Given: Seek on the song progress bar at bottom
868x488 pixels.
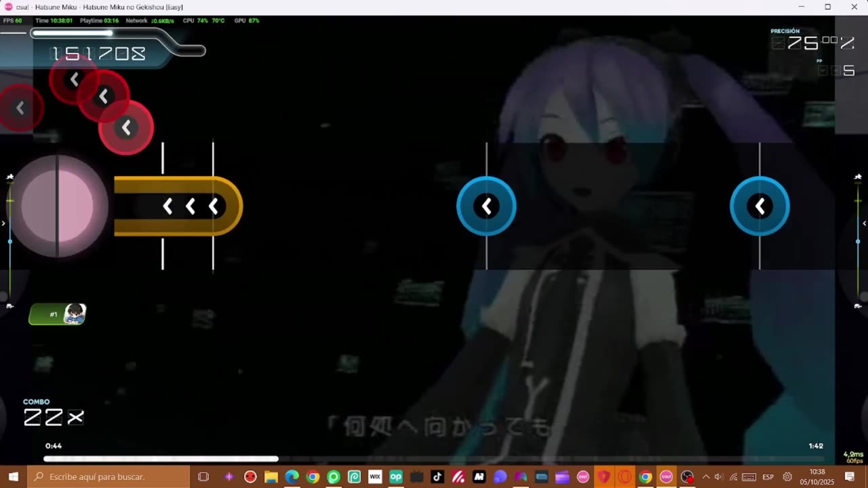Looking at the screenshot, I should 434,459.
